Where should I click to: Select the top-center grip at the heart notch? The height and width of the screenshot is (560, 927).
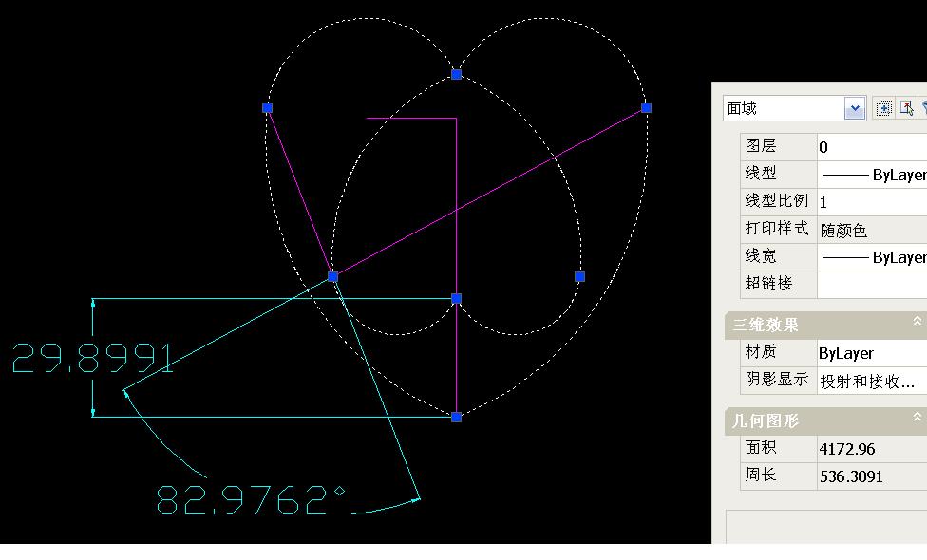pyautogui.click(x=457, y=74)
